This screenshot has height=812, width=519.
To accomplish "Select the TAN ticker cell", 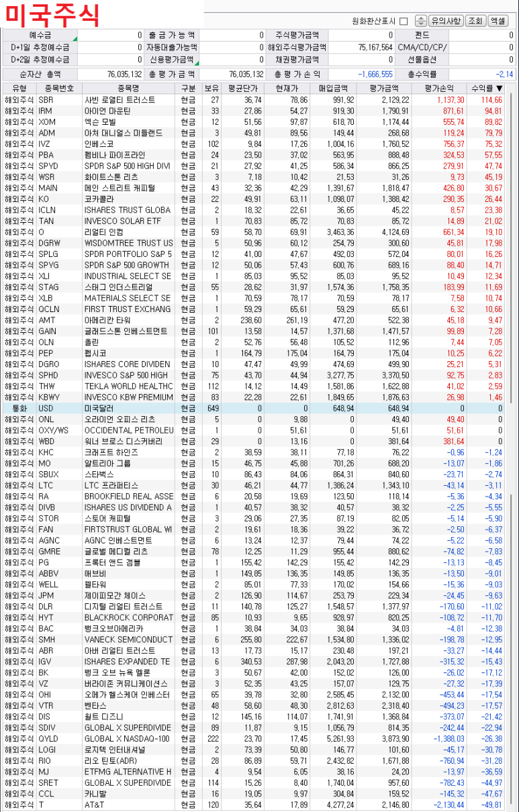I will pyautogui.click(x=60, y=221).
